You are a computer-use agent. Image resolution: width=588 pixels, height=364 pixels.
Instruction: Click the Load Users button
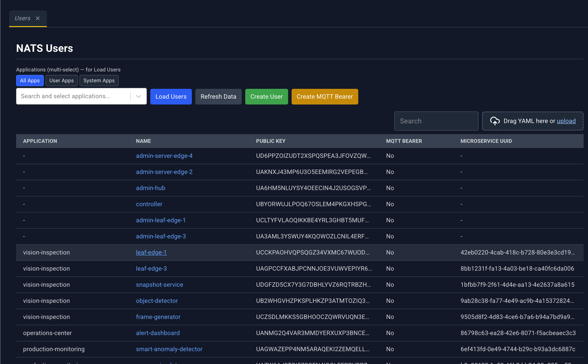[171, 96]
